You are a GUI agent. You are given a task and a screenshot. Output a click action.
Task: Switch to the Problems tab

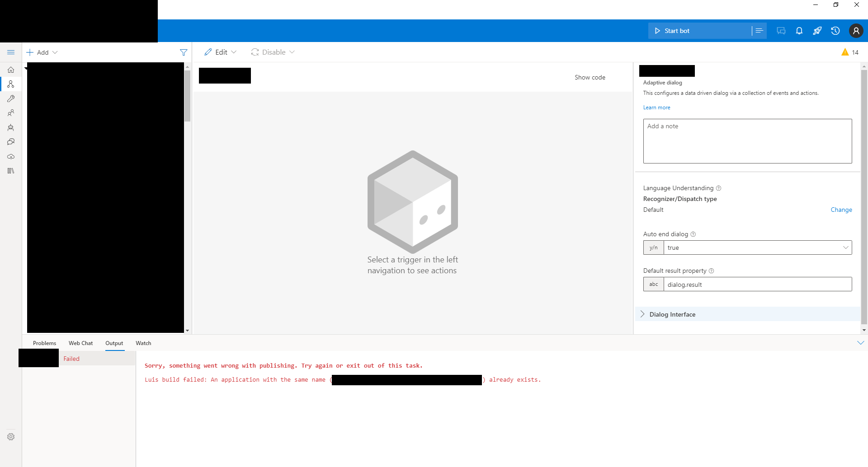pyautogui.click(x=44, y=343)
